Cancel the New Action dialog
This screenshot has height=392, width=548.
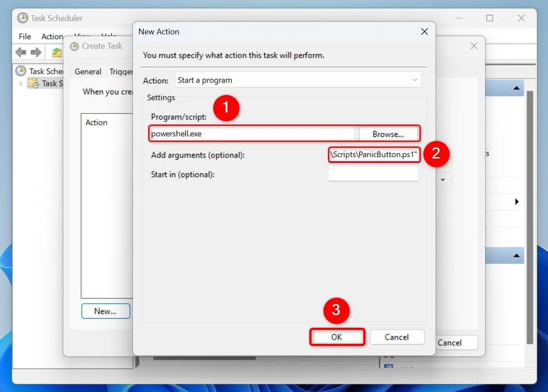(397, 337)
